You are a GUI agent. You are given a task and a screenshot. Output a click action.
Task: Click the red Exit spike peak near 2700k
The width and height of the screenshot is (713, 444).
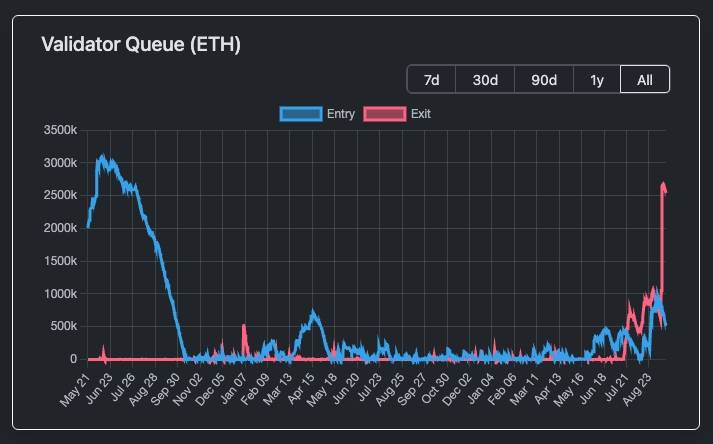pos(663,185)
